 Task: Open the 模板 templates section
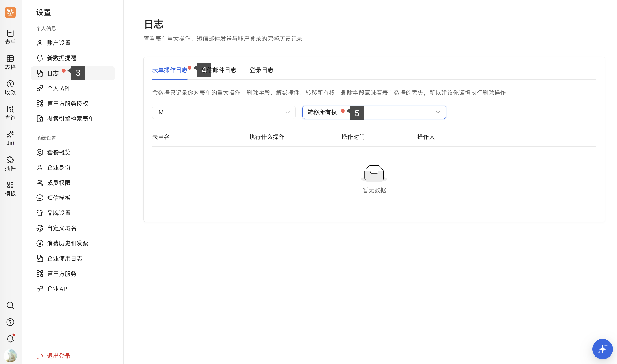coord(10,189)
